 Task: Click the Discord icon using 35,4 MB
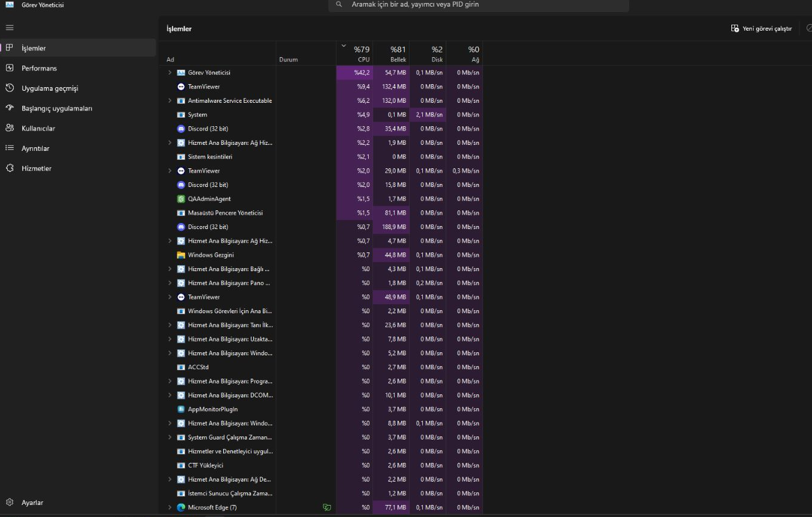click(181, 129)
